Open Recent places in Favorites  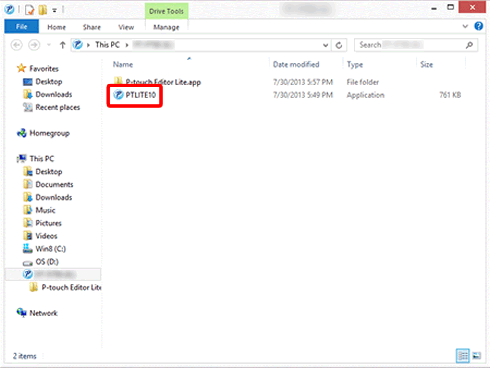coord(51,107)
